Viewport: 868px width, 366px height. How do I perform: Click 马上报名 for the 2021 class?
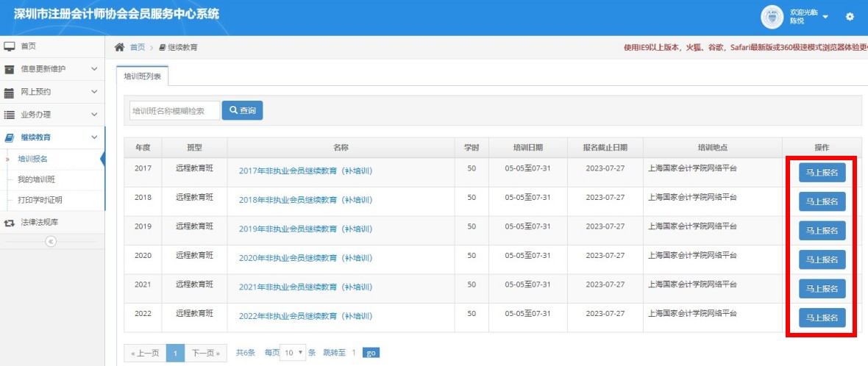822,289
